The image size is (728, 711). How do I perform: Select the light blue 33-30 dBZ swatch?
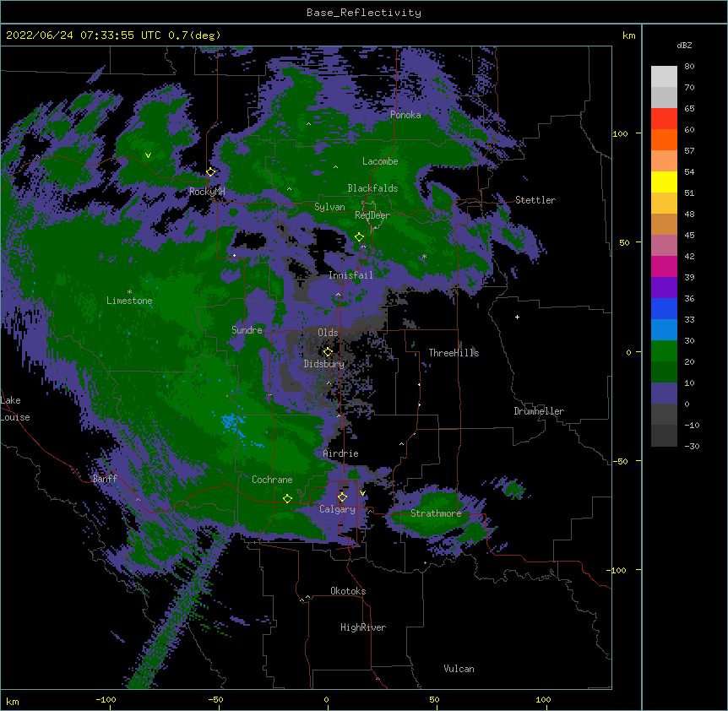coord(664,330)
